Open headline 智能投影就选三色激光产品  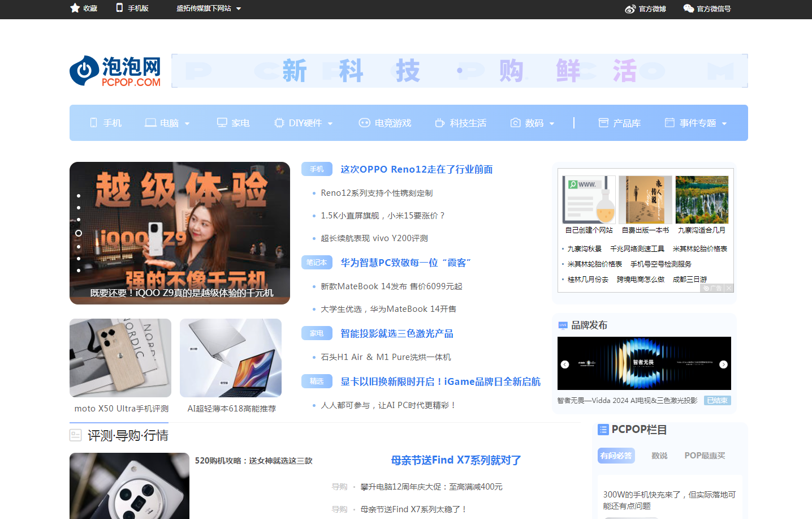(397, 333)
